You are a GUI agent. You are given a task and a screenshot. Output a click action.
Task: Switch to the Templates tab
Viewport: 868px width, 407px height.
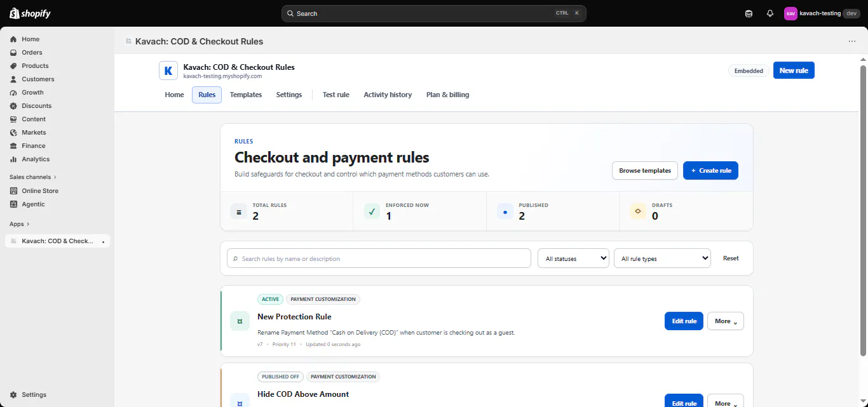pyautogui.click(x=246, y=95)
